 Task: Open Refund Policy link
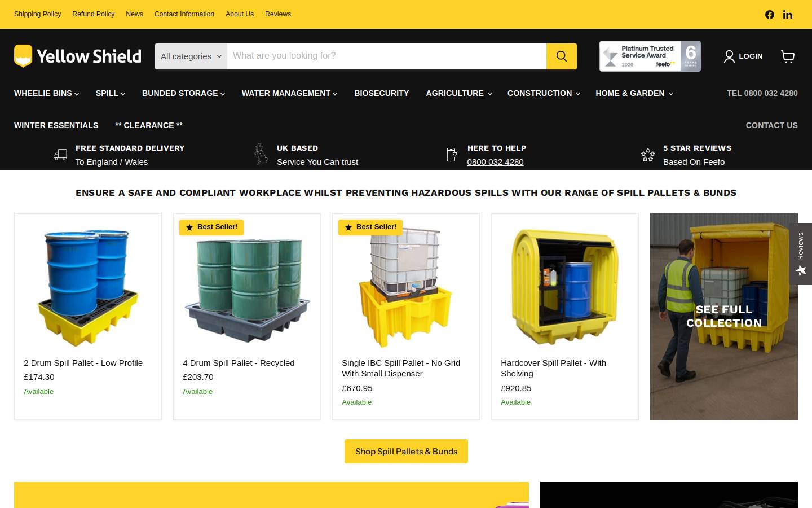[94, 14]
